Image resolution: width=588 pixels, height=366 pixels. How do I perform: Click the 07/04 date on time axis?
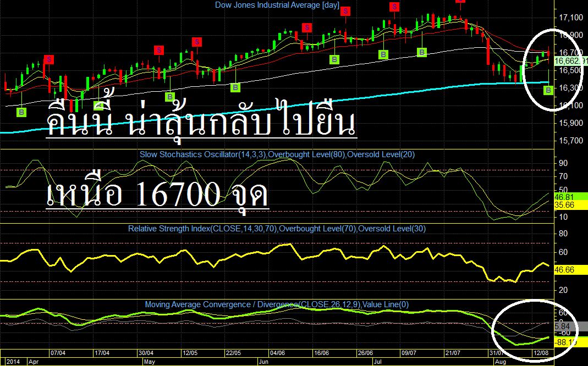coord(58,353)
